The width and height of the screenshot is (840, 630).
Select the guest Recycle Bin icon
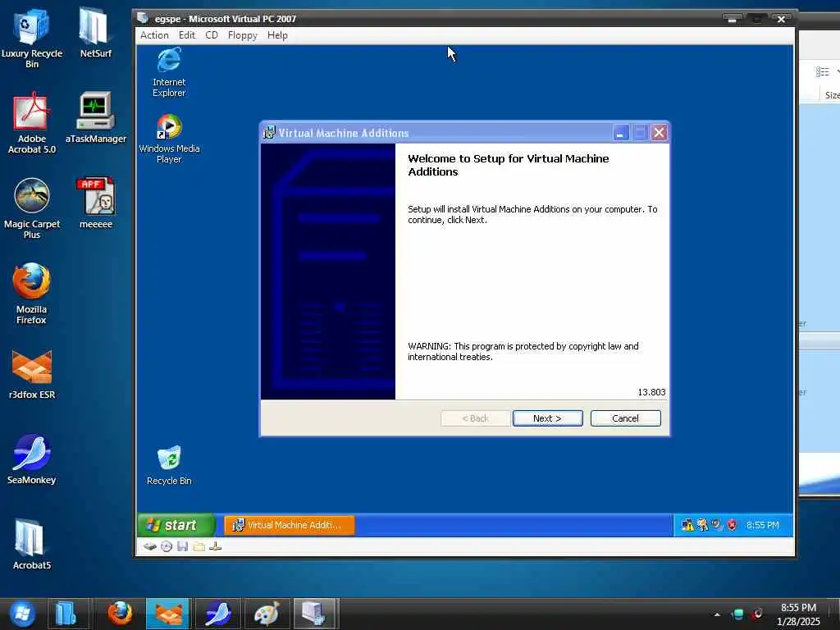169,465
